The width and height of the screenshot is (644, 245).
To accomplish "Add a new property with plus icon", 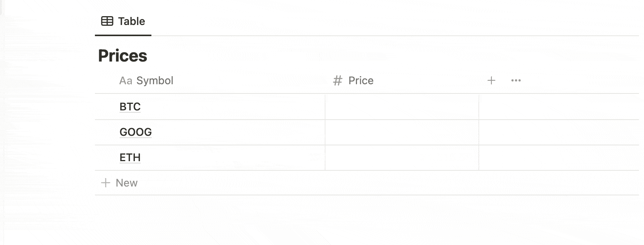I will coord(491,80).
